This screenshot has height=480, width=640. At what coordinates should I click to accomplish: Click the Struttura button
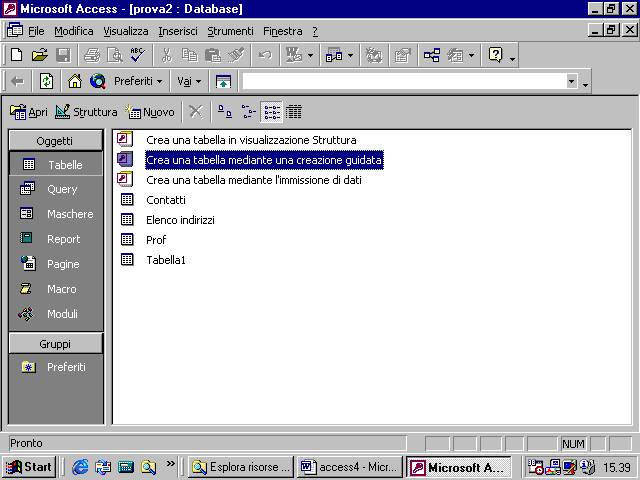click(x=86, y=111)
